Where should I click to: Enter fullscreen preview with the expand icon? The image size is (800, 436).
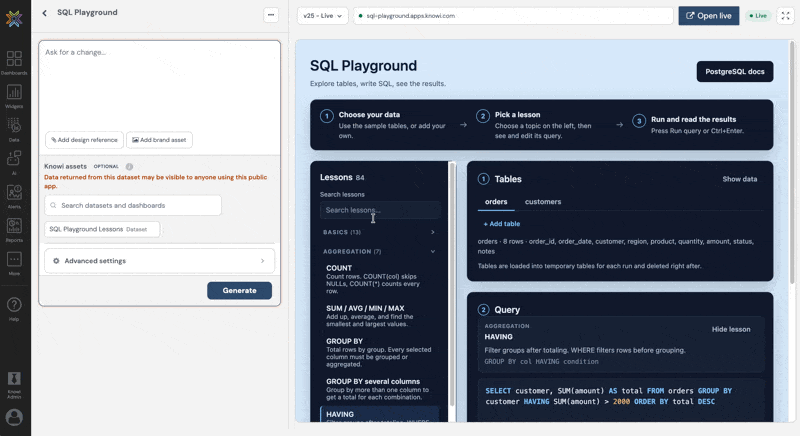coord(785,16)
